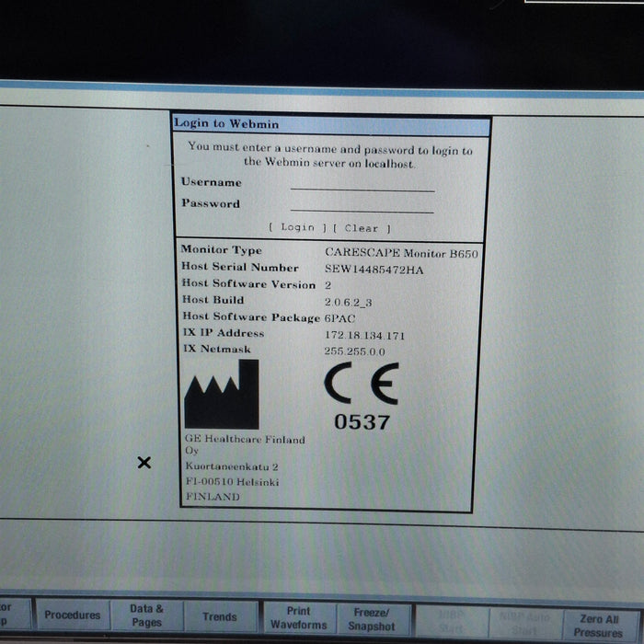Click 'Host Serial Number' label
The image size is (644, 644).
(x=240, y=267)
